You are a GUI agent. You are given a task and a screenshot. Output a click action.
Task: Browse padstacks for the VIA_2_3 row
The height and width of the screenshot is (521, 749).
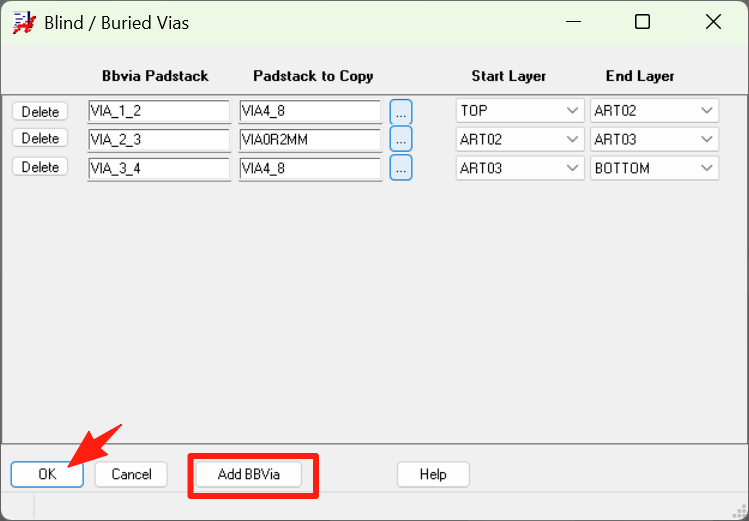tap(401, 139)
